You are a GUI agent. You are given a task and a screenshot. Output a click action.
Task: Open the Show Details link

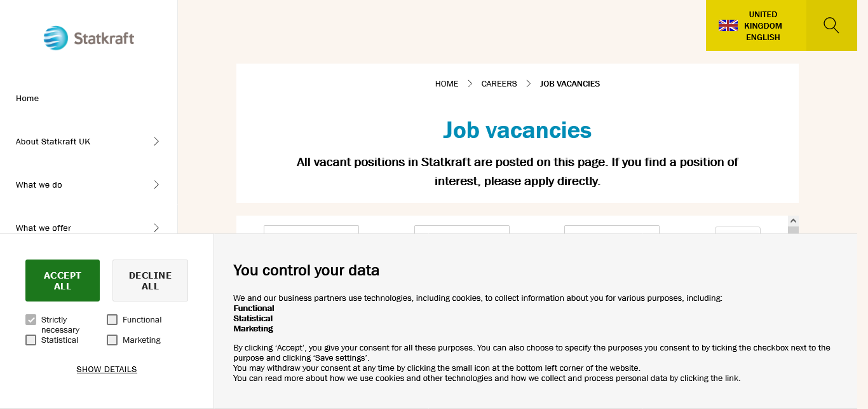coord(107,370)
